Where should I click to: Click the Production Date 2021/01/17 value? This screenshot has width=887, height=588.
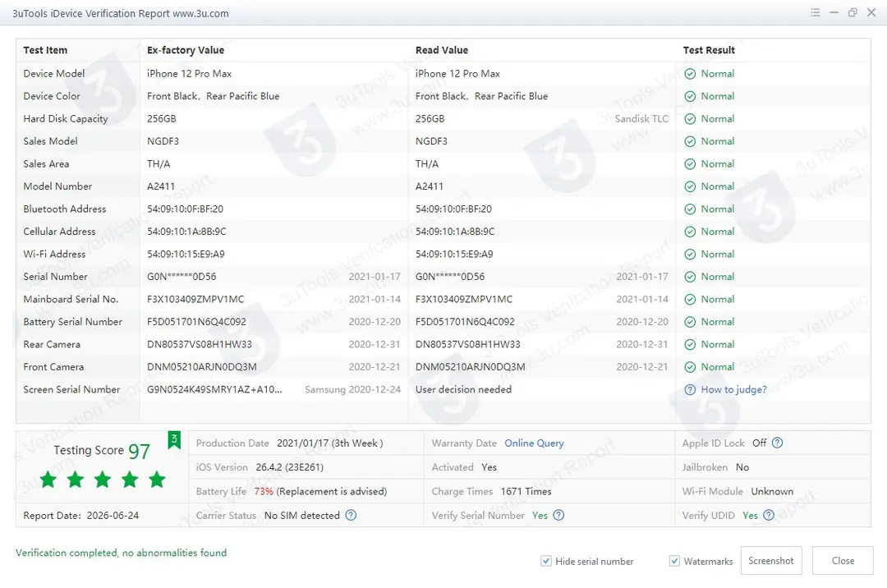click(x=330, y=443)
